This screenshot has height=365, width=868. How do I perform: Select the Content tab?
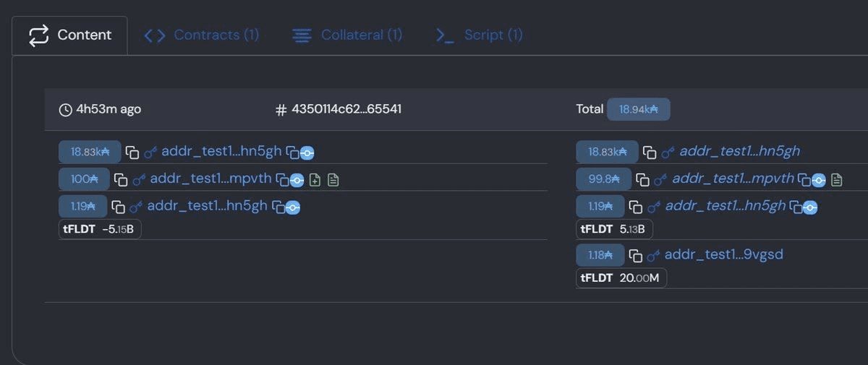(x=70, y=35)
